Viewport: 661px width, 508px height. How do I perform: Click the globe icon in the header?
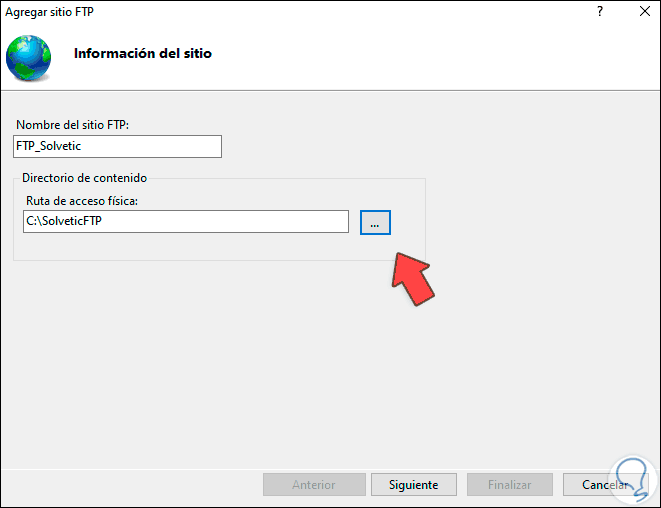(28, 57)
